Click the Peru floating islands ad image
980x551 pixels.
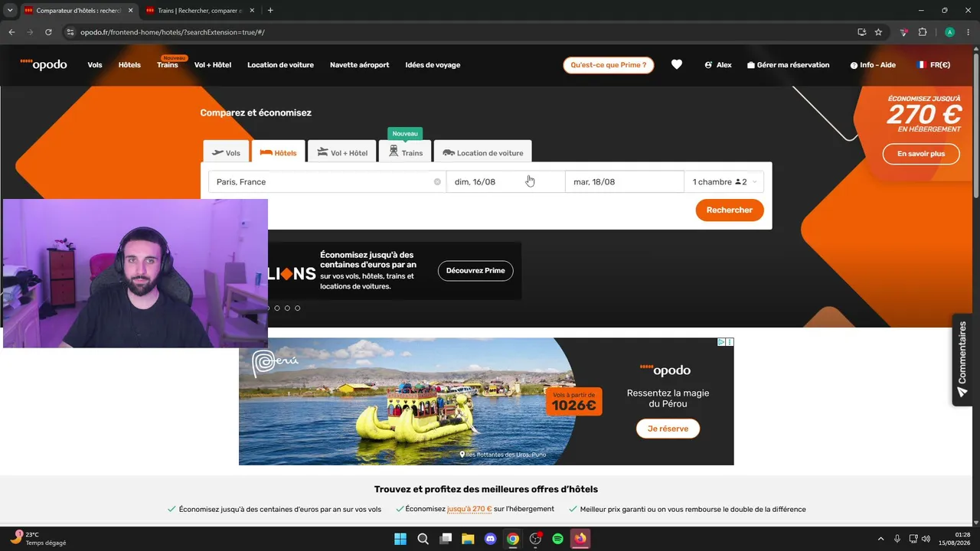tap(407, 402)
